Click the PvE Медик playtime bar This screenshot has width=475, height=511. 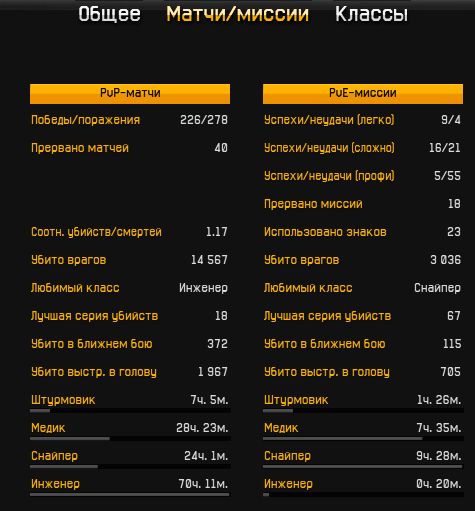click(x=363, y=439)
